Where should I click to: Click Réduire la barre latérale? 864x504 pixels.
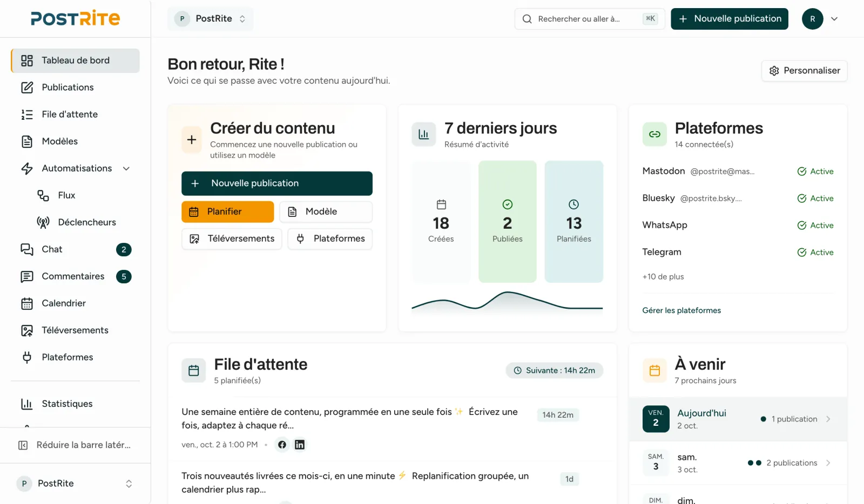coord(75,445)
